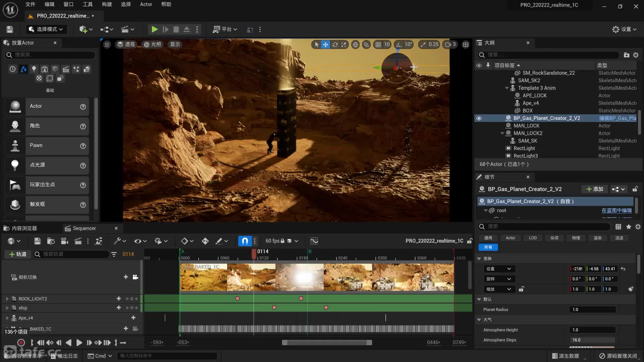This screenshot has width=644, height=362.
Task: Select the Lights category icon in Place Actors
Action: 34,69
